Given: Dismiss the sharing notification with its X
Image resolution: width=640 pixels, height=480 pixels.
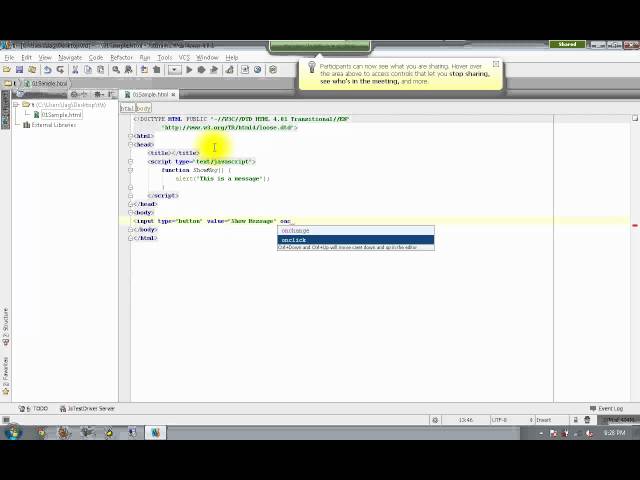Looking at the screenshot, I should (496, 64).
